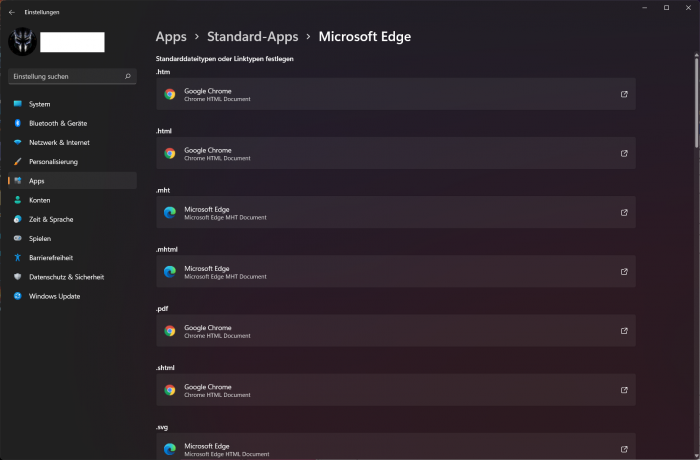Click open-external icon in .pdf row
Viewport: 700px width, 460px height.
coord(624,331)
